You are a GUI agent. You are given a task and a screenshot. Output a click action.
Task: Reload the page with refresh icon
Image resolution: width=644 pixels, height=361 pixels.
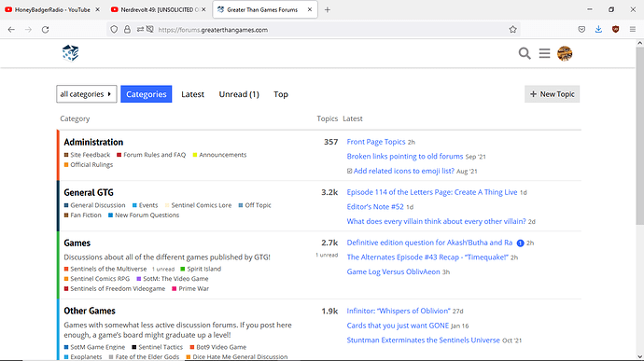45,30
